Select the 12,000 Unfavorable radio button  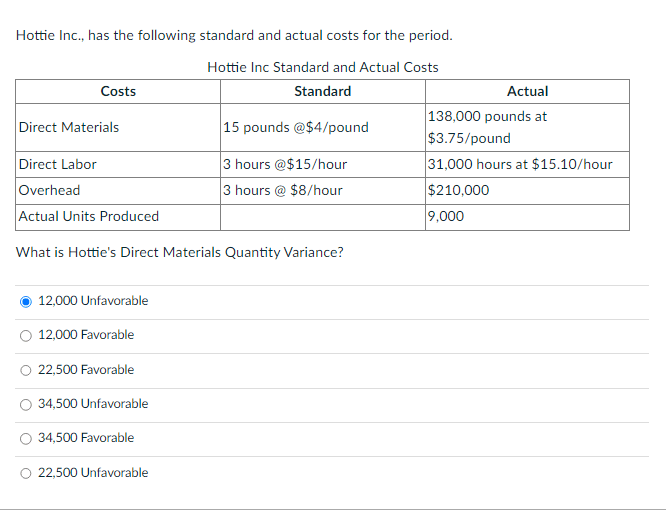pos(26,302)
